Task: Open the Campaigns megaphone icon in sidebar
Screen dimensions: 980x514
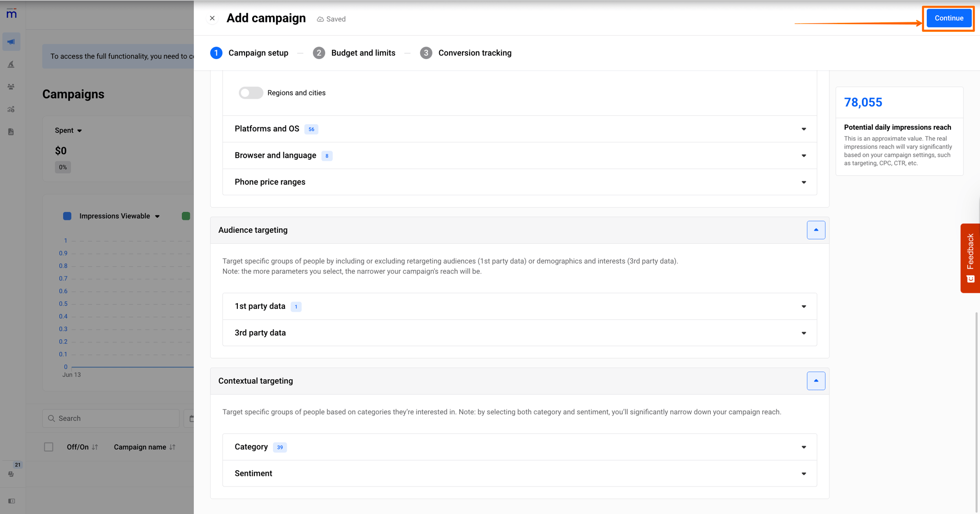Action: (11, 41)
